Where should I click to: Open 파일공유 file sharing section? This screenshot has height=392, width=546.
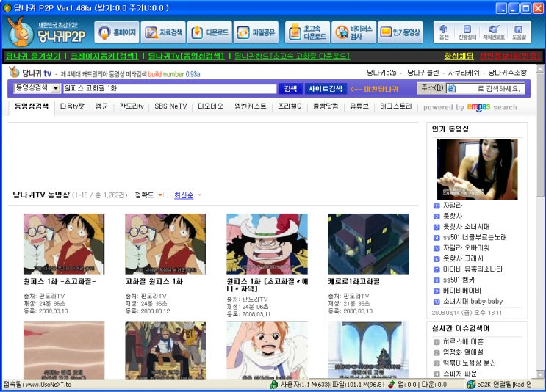256,32
